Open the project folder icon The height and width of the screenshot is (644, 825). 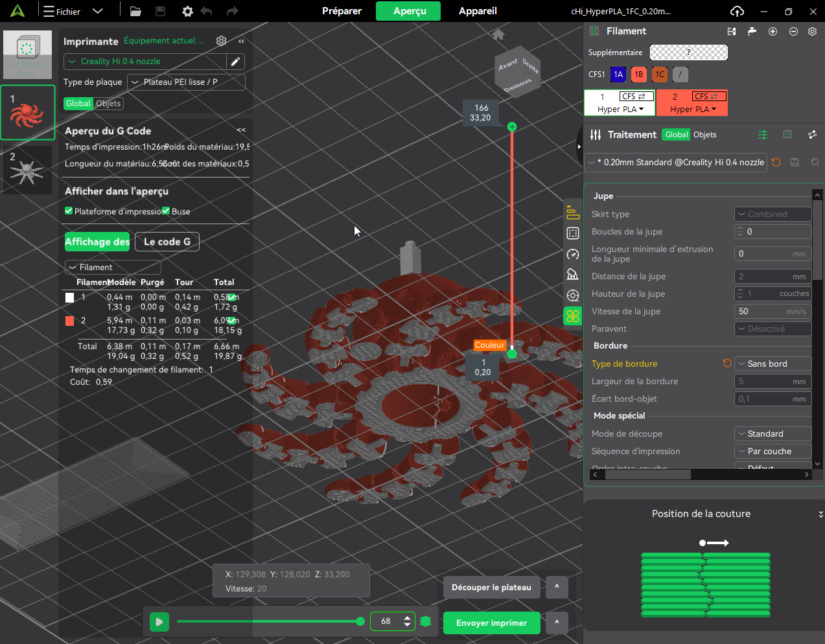[135, 11]
